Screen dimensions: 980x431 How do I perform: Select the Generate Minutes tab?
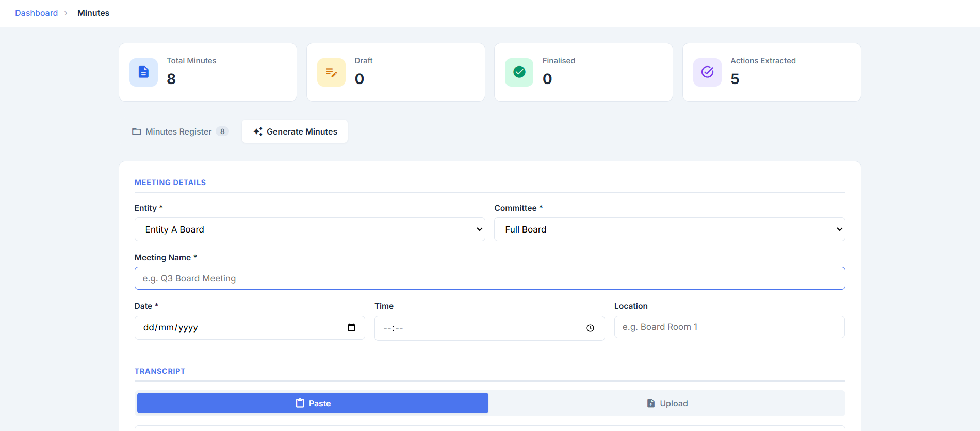point(295,131)
